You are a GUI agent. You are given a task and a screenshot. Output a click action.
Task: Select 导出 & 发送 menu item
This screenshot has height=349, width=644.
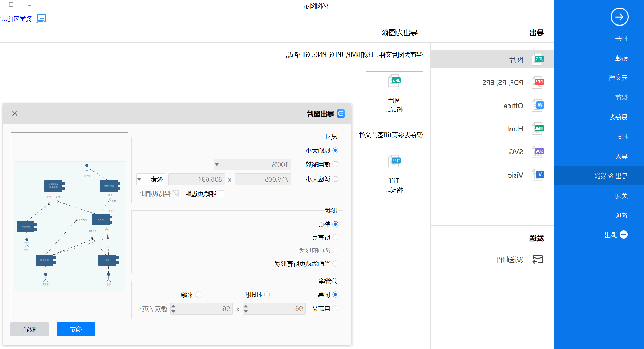click(599, 175)
